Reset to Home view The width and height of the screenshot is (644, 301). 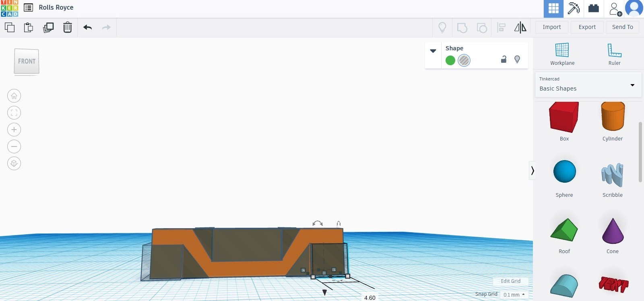pyautogui.click(x=14, y=96)
